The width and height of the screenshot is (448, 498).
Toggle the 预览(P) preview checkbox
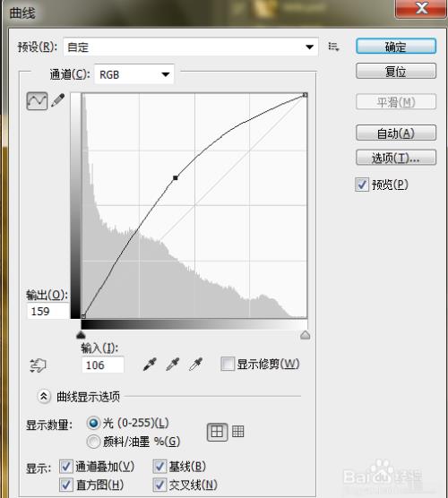pyautogui.click(x=362, y=185)
